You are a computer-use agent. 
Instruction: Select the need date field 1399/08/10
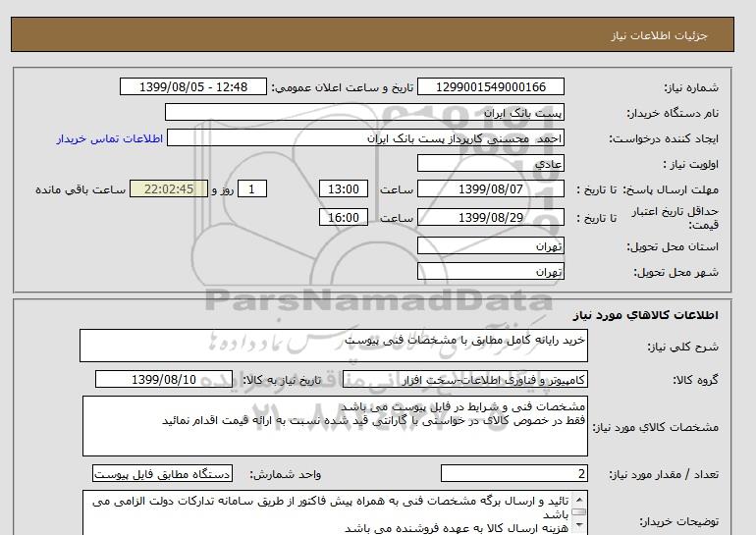click(x=164, y=379)
